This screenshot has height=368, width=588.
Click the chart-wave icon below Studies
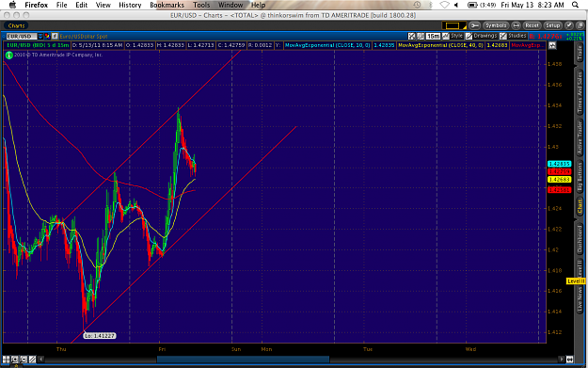[x=552, y=45]
